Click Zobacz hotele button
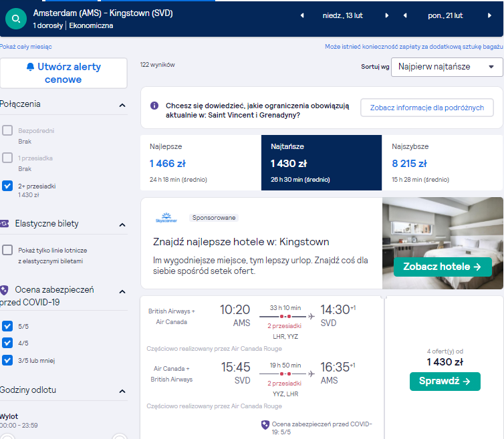This screenshot has width=504, height=439. (443, 267)
